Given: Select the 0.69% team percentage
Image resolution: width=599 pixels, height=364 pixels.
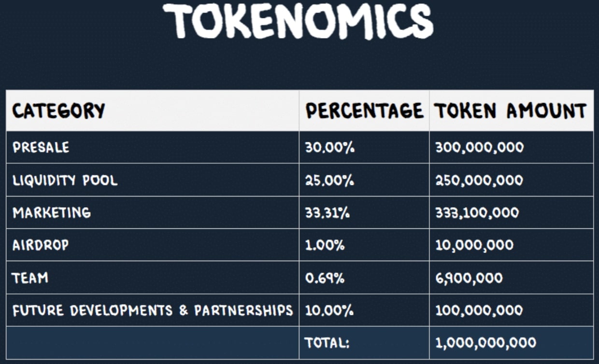Looking at the screenshot, I should pos(325,278).
